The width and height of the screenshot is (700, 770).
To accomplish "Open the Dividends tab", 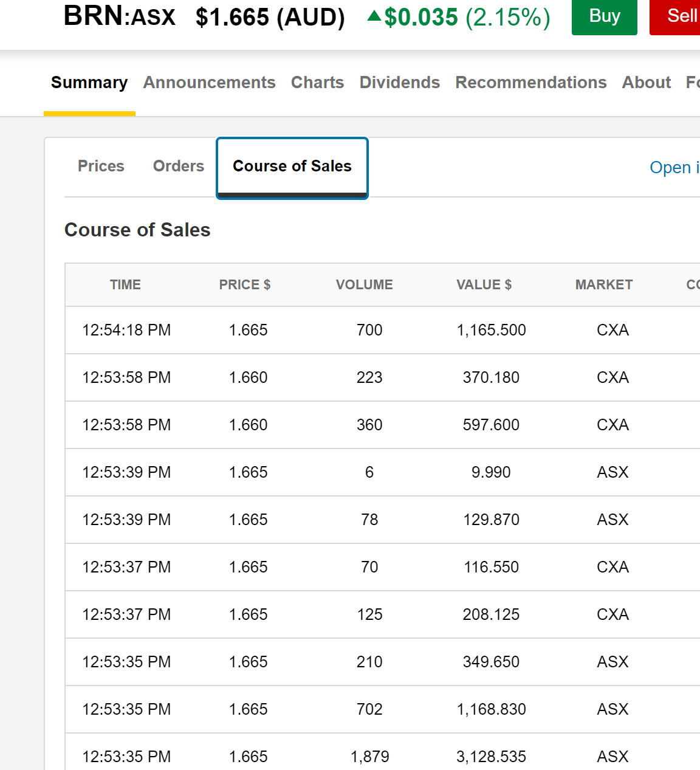I will click(399, 83).
